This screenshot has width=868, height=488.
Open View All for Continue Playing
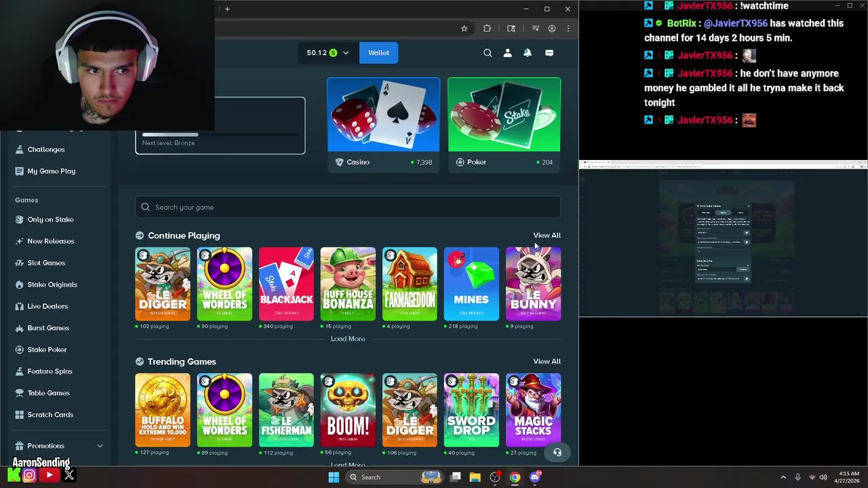pos(547,235)
